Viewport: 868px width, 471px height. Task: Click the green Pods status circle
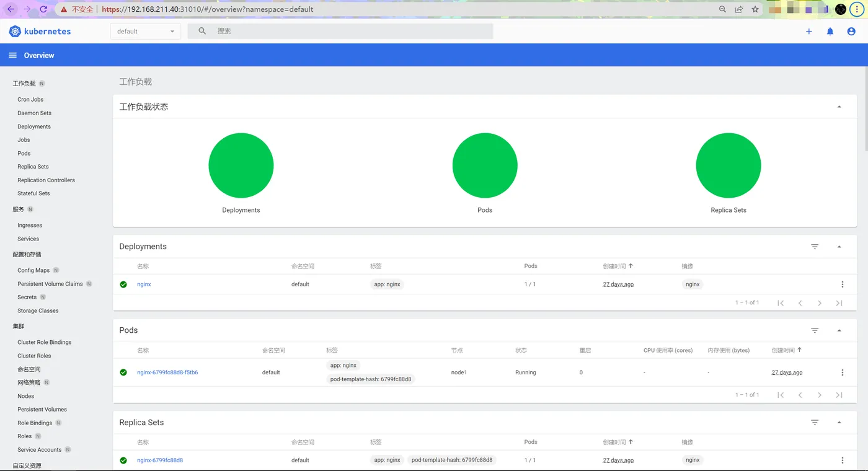(x=485, y=165)
